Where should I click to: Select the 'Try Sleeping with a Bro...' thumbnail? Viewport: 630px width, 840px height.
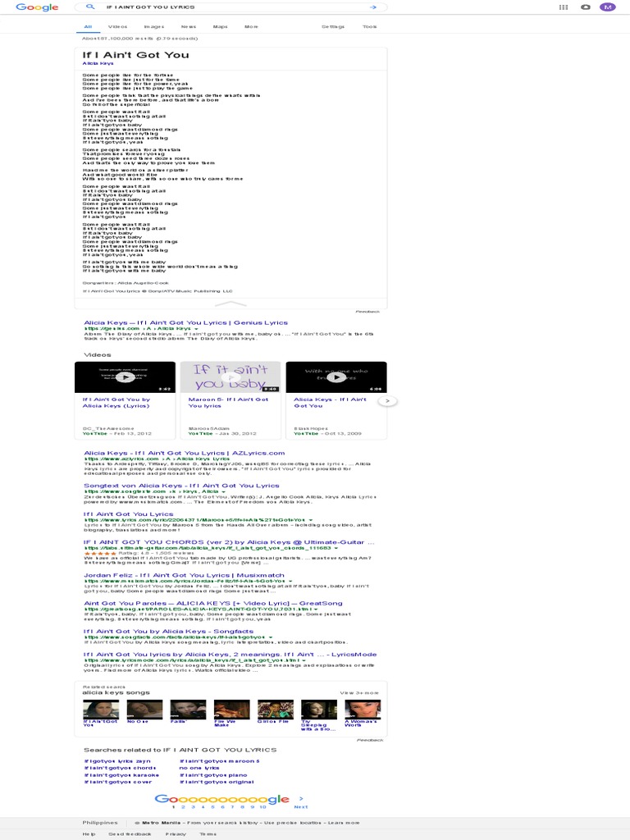pos(319,710)
